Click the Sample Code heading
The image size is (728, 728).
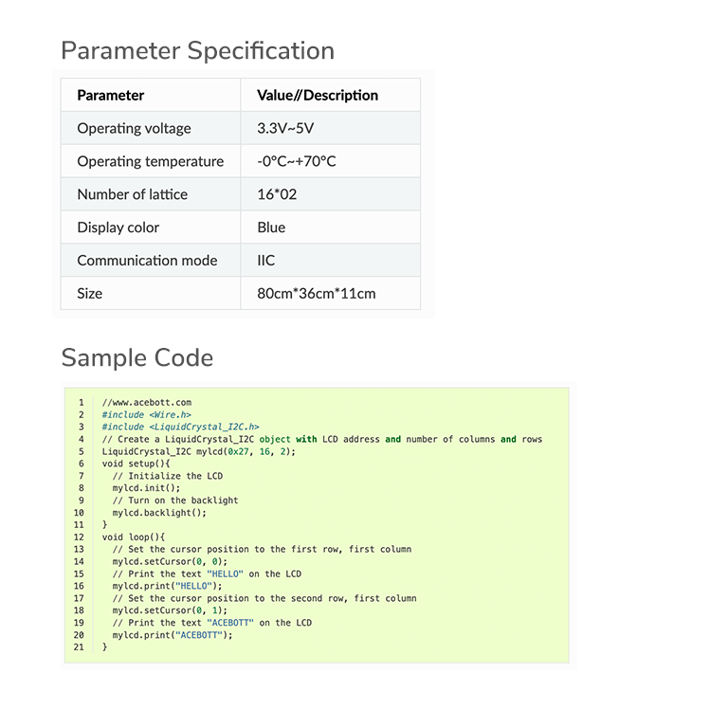[x=137, y=357]
